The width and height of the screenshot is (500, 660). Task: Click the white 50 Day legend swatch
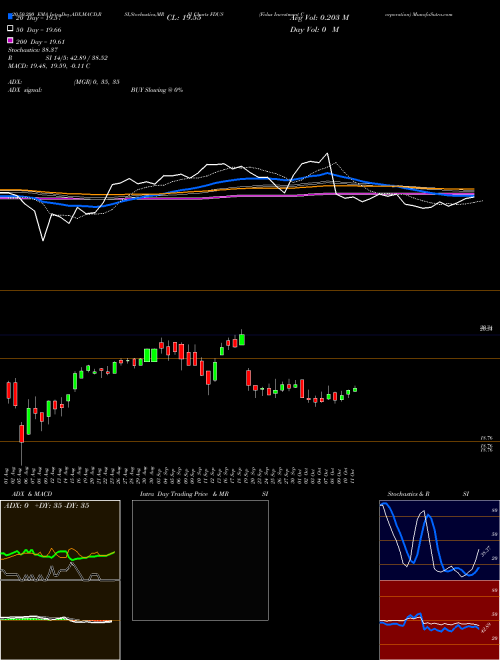pyautogui.click(x=10, y=29)
